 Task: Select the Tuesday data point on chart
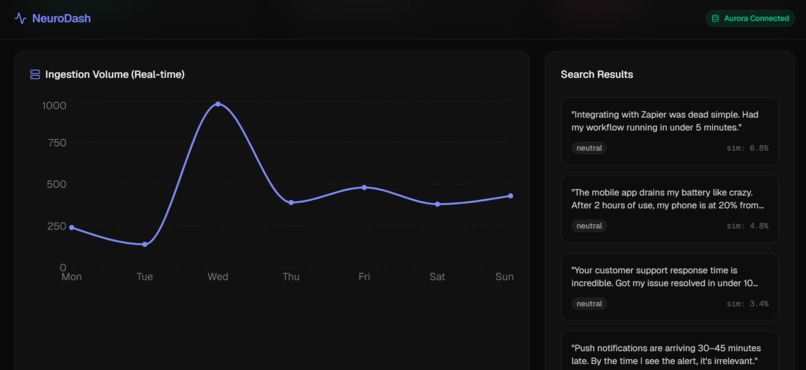[145, 244]
